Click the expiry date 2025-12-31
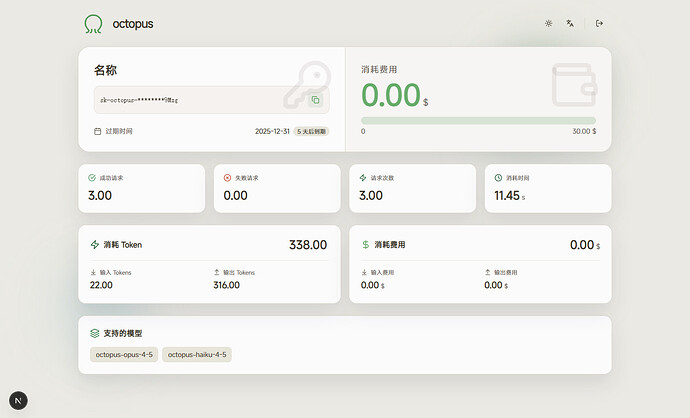Viewport: 690px width, 418px height. [272, 132]
